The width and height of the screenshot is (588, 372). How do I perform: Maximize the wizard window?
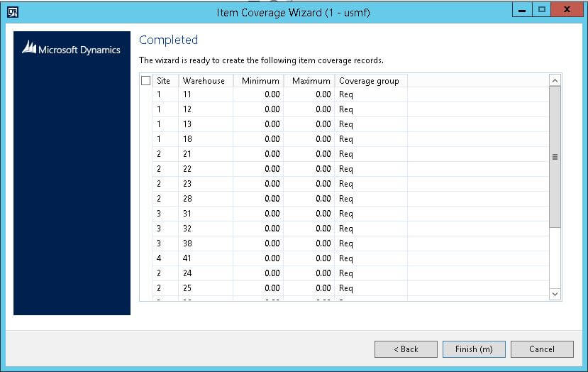pos(541,10)
